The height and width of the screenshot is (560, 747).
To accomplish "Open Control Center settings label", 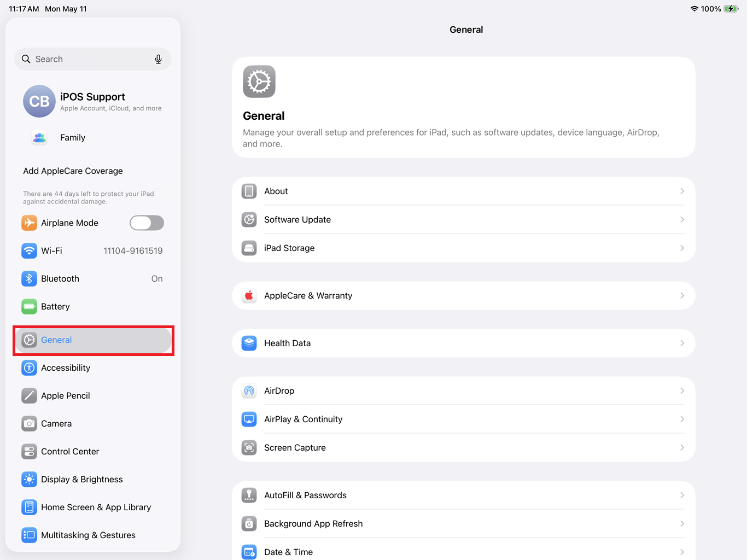I will 70,451.
